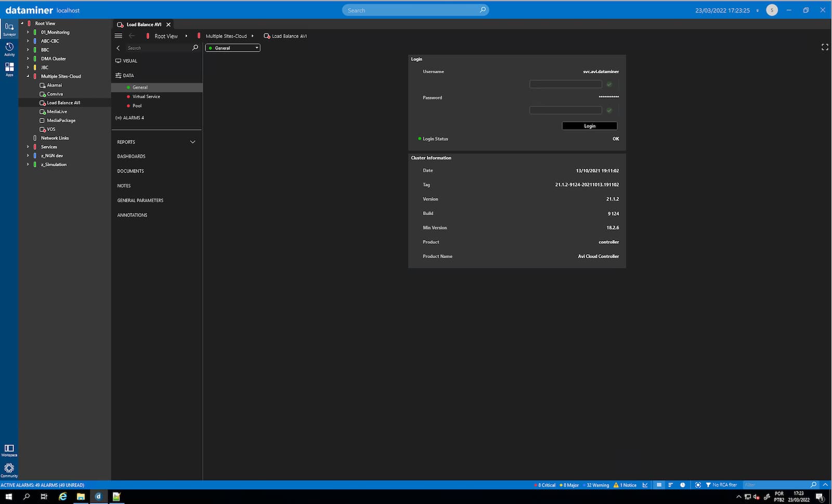The width and height of the screenshot is (832, 504).
Task: Open the user avatar menu
Action: [x=772, y=10]
